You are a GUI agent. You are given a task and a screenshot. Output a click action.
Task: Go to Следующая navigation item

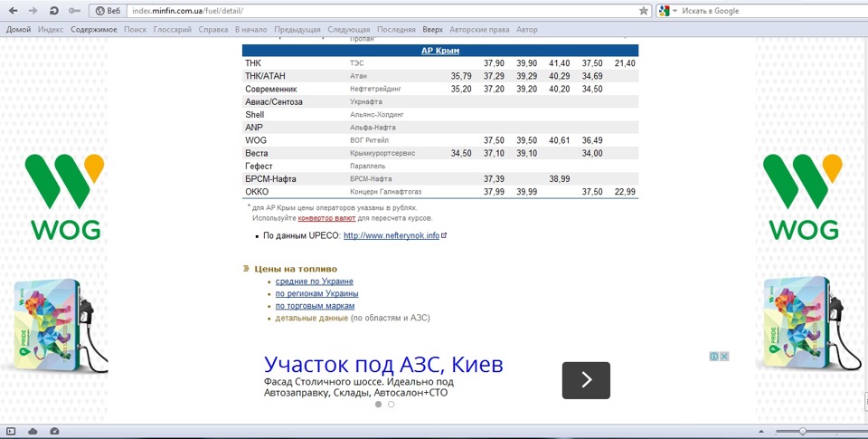(349, 30)
